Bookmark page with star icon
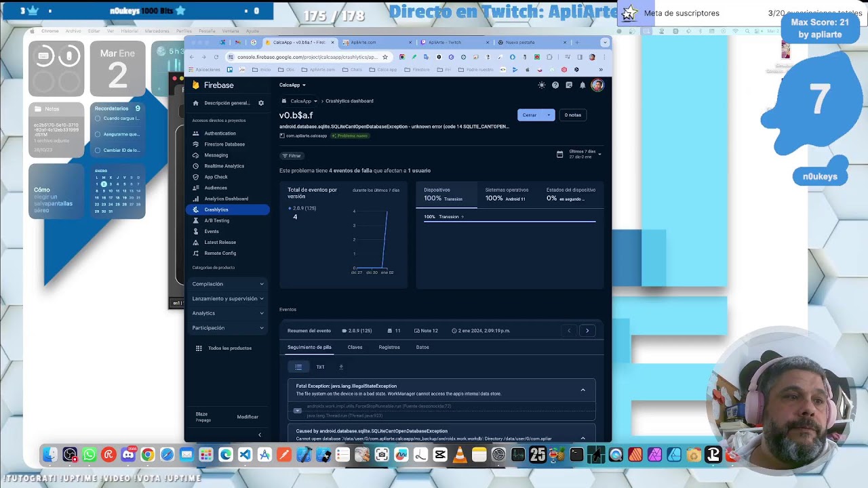Screen dimensions: 868x488 click(x=385, y=57)
